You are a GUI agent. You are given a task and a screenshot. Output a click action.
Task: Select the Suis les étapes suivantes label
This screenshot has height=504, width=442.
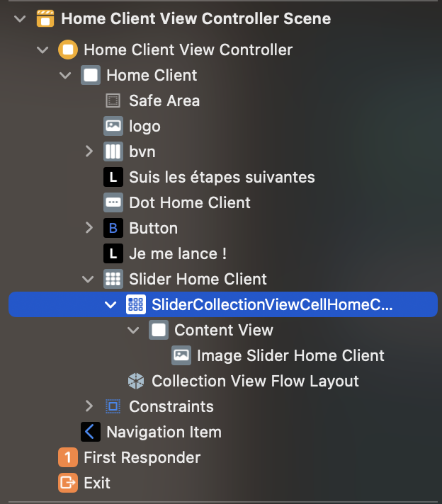pyautogui.click(x=222, y=177)
